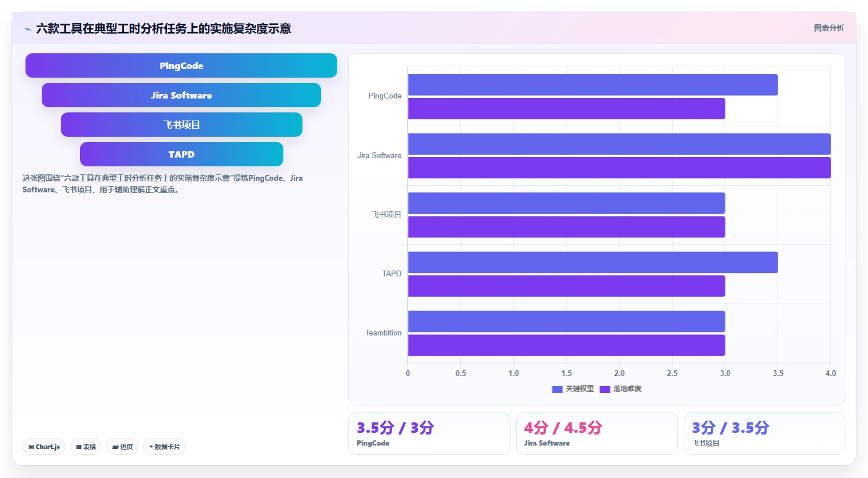Image resolution: width=868 pixels, height=478 pixels.
Task: Click the 飞书项目 y-axis label
Action: (x=386, y=214)
